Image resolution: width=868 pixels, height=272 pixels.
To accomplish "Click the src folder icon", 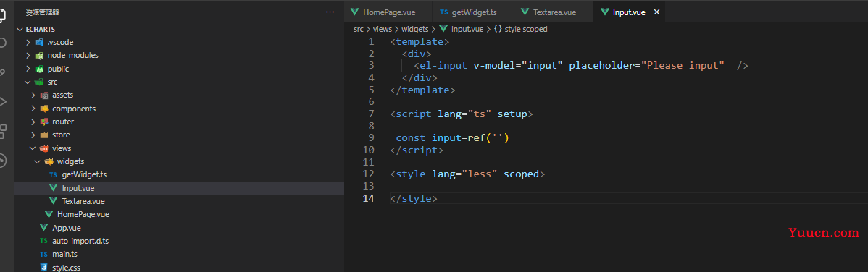I will pyautogui.click(x=39, y=82).
